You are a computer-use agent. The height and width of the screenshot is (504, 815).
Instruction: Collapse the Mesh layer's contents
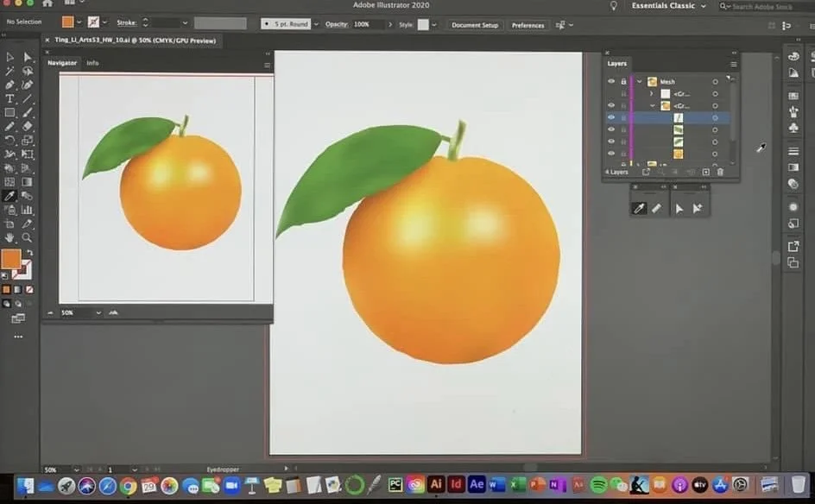639,81
